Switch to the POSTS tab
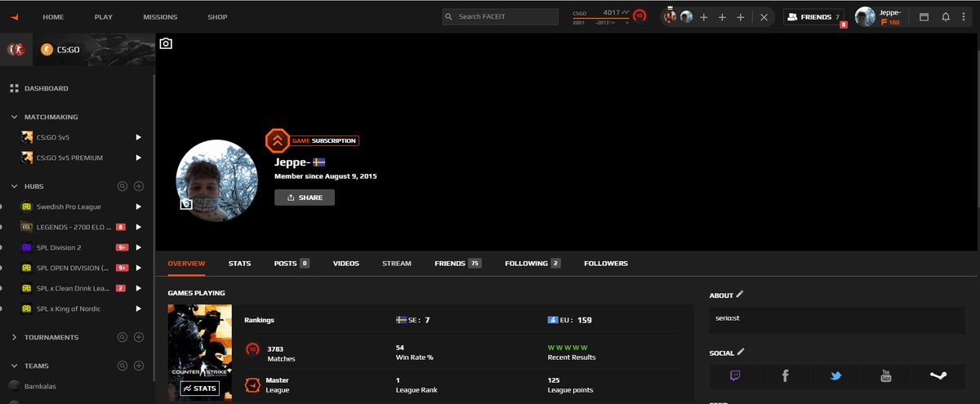This screenshot has height=404, width=980. [x=292, y=264]
